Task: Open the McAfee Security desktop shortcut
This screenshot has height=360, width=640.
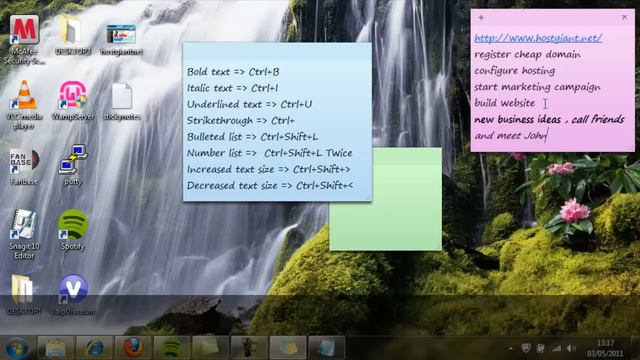Action: click(x=24, y=40)
